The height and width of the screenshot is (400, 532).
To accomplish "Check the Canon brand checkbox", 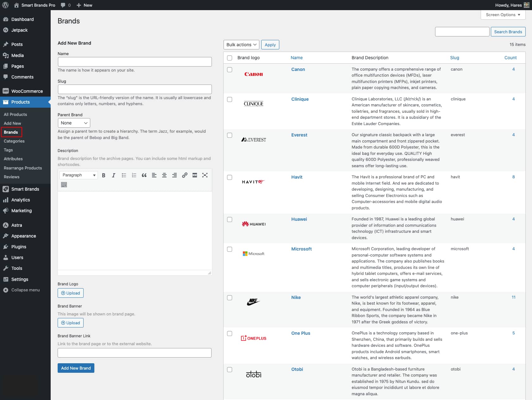I will point(230,70).
